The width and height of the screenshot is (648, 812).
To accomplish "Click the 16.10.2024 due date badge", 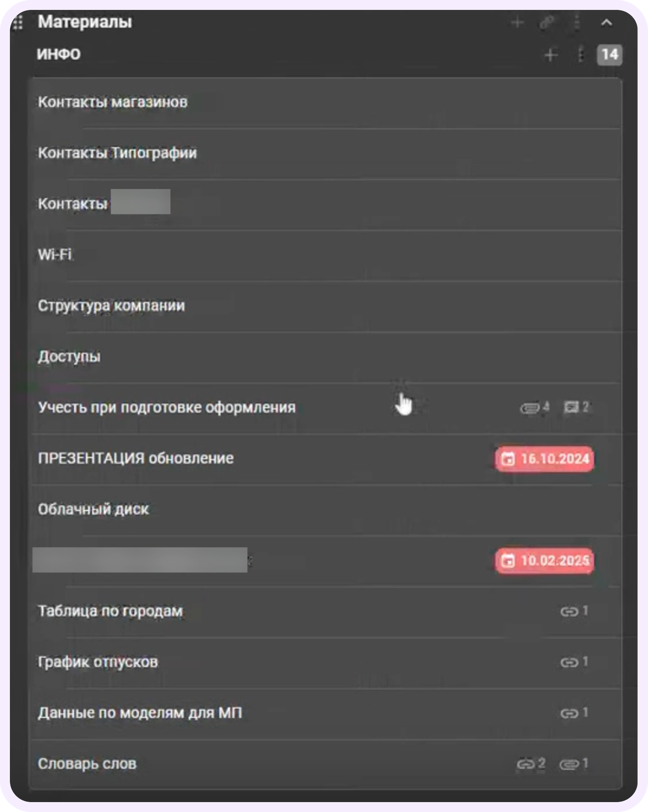I will pyautogui.click(x=545, y=459).
